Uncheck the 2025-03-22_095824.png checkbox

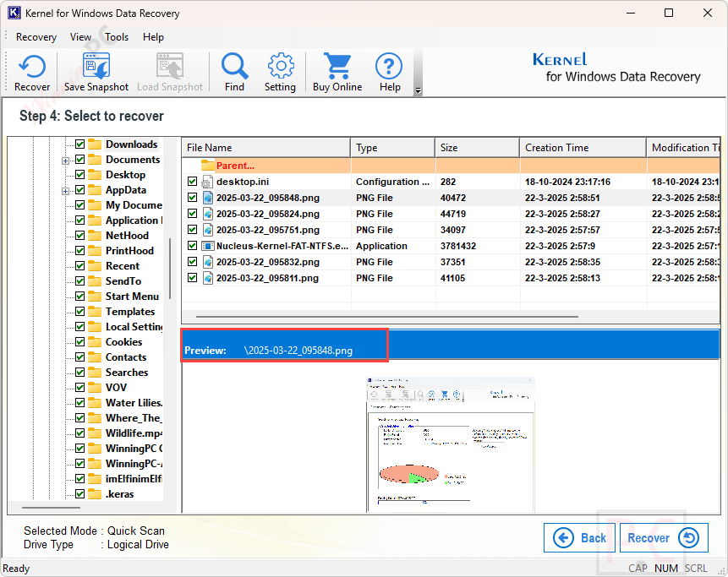pos(192,214)
